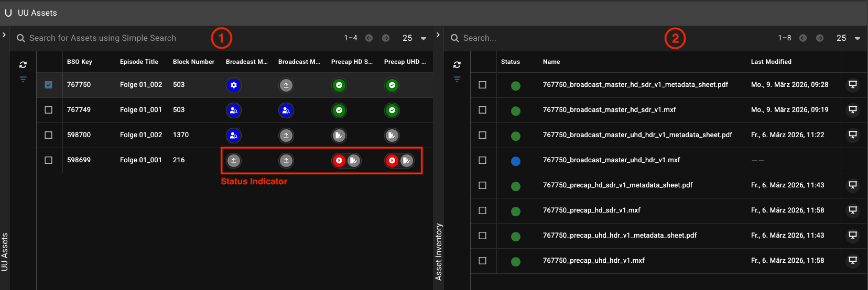
Task: Select the Asset Inventory vertical tab
Action: click(439, 251)
